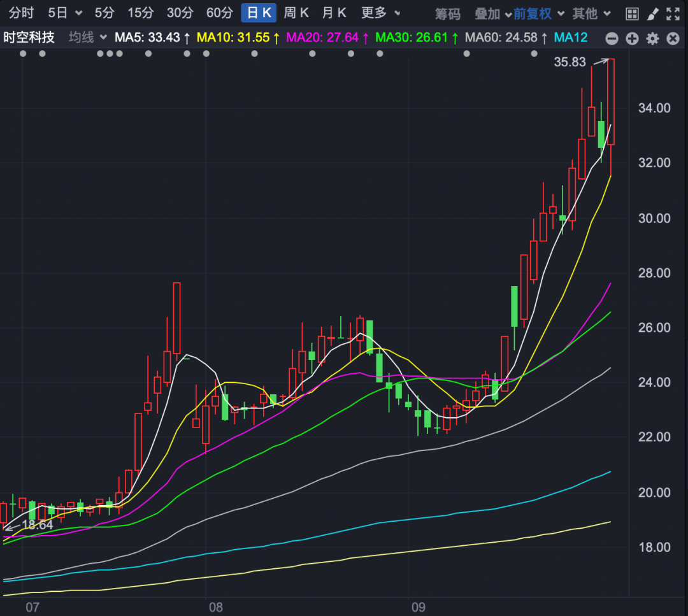Click the MA10 yellow legend label
The width and height of the screenshot is (688, 616).
[238, 38]
